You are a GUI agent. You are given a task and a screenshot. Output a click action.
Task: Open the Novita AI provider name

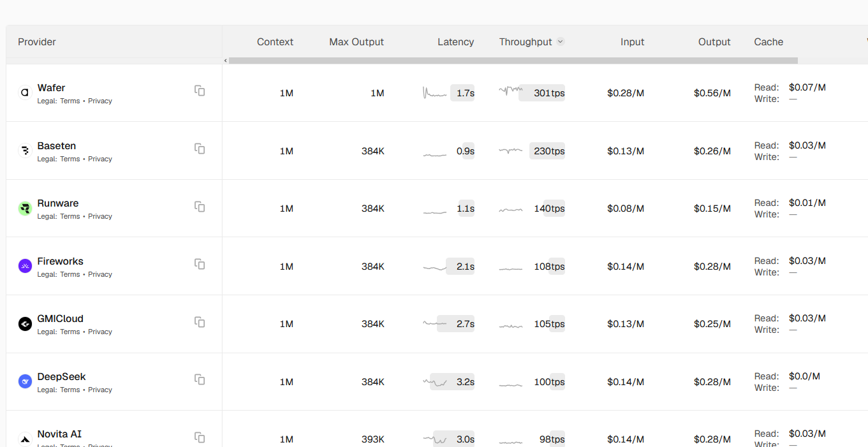pos(60,434)
